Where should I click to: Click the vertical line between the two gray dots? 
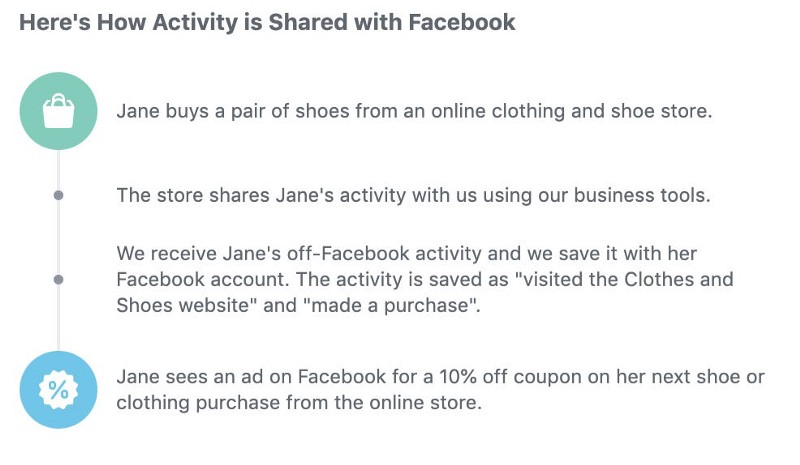click(59, 237)
